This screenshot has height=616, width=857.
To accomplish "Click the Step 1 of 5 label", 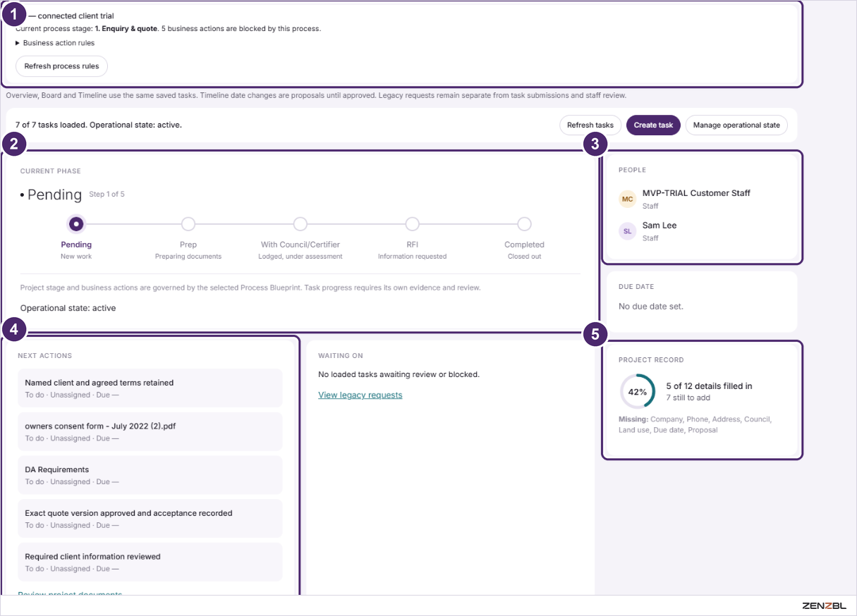I will point(107,194).
